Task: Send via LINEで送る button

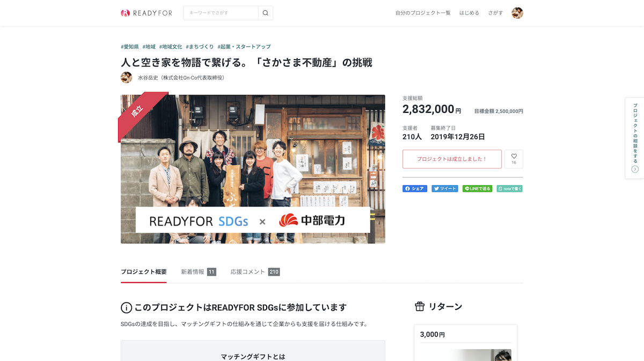Action: click(x=477, y=189)
